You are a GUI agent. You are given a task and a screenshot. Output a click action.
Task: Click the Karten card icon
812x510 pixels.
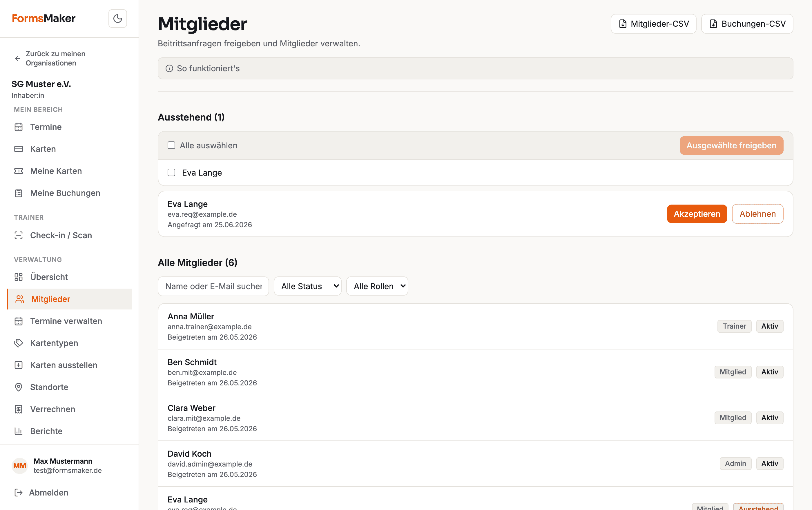pos(19,149)
